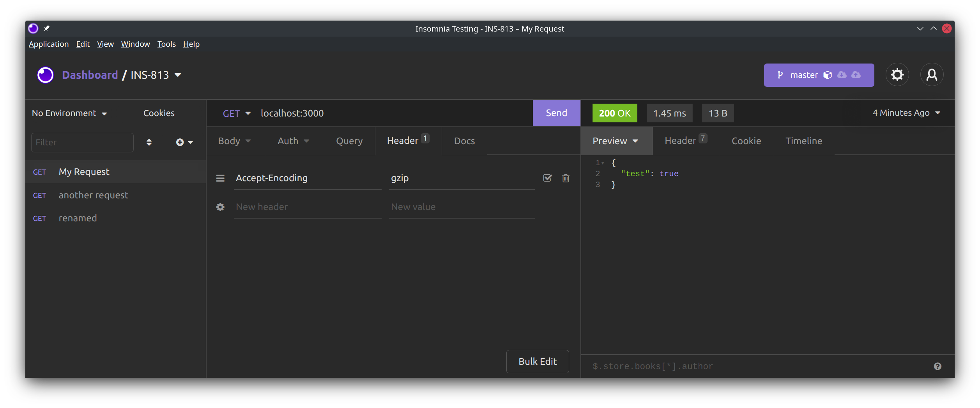
Task: Open the application settings gear icon
Action: (x=897, y=75)
